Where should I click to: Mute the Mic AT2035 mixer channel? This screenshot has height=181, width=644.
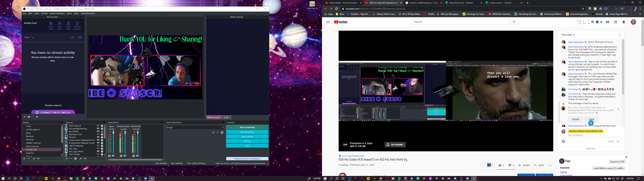click(138, 156)
